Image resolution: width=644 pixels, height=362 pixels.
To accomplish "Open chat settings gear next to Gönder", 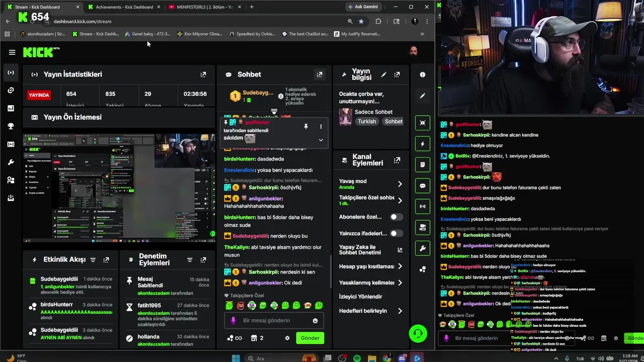I will click(287, 338).
